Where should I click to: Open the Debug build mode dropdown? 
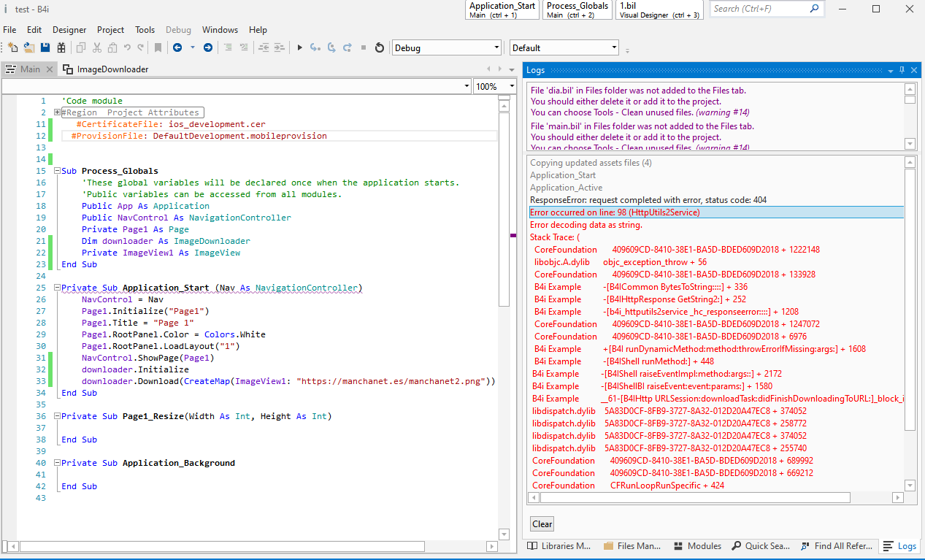pos(446,48)
